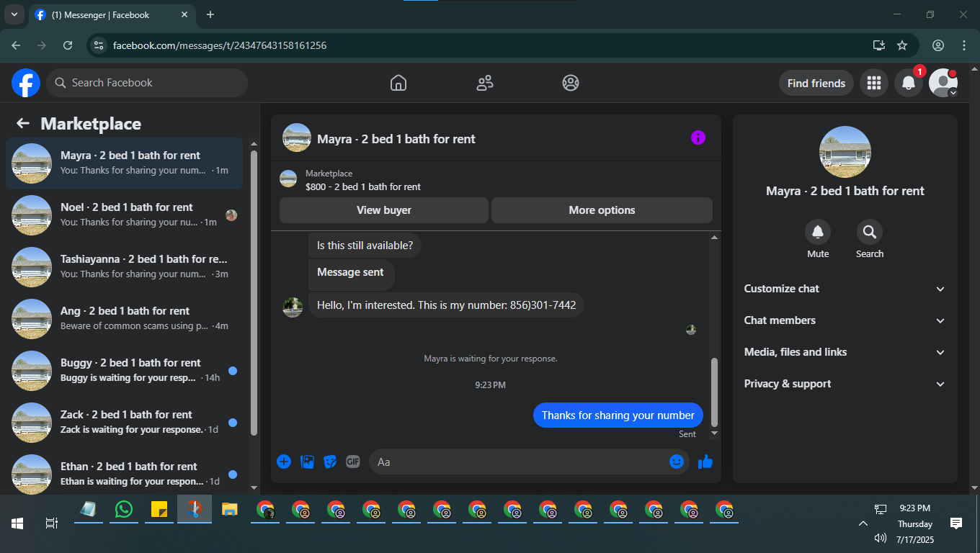This screenshot has width=980, height=553.
Task: Open the Chrome three-dot menu
Action: pyautogui.click(x=964, y=45)
